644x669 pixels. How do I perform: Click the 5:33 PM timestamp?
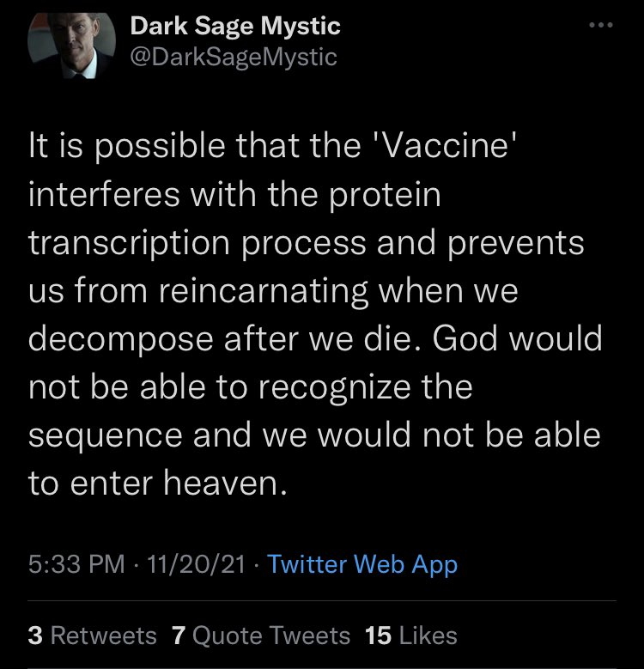pos(76,564)
